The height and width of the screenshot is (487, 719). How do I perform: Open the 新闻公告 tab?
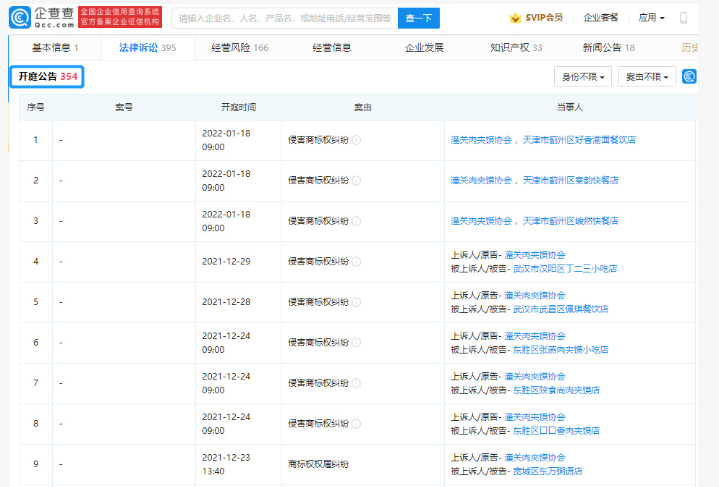(x=608, y=48)
